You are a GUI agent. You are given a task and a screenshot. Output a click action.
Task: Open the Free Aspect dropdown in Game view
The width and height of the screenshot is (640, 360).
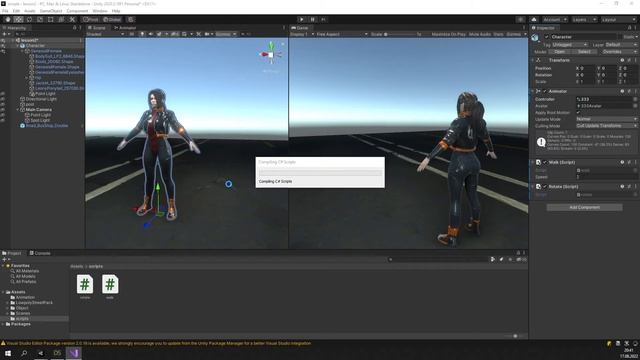click(x=342, y=34)
